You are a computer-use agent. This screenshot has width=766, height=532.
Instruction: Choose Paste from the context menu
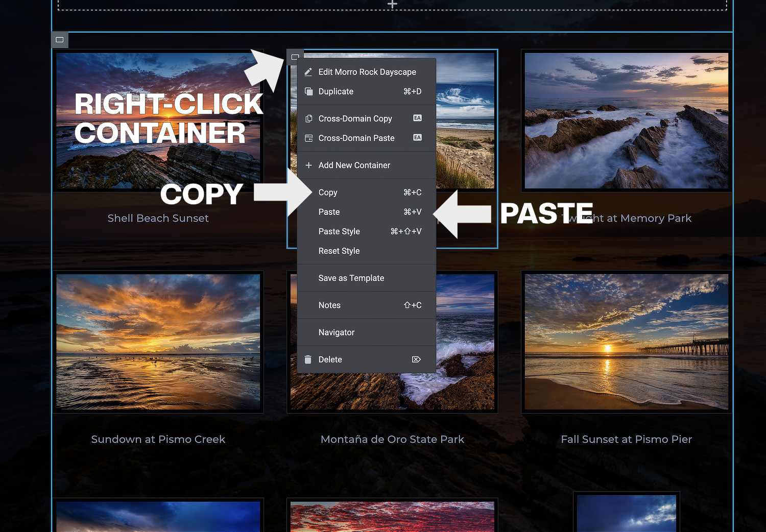click(x=329, y=212)
